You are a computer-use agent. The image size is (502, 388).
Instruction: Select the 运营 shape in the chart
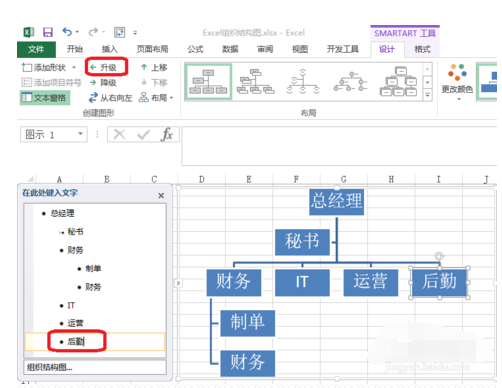(x=371, y=283)
